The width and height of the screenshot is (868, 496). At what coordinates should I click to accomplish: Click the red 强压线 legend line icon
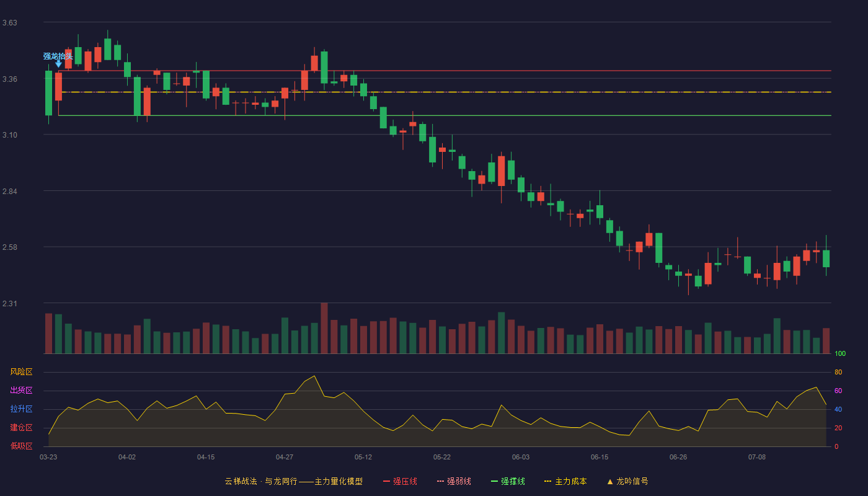click(387, 481)
